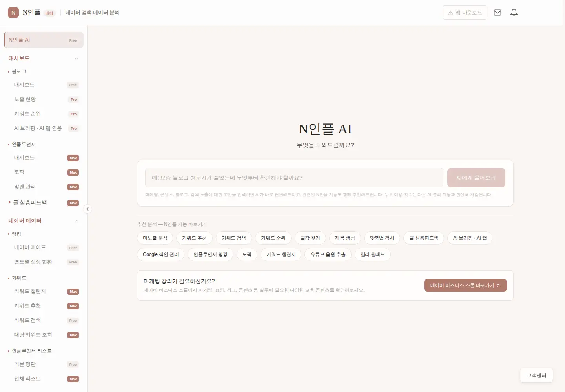Click the 네이버 검색 데이터 분석 header text
This screenshot has width=565, height=392.
92,13
